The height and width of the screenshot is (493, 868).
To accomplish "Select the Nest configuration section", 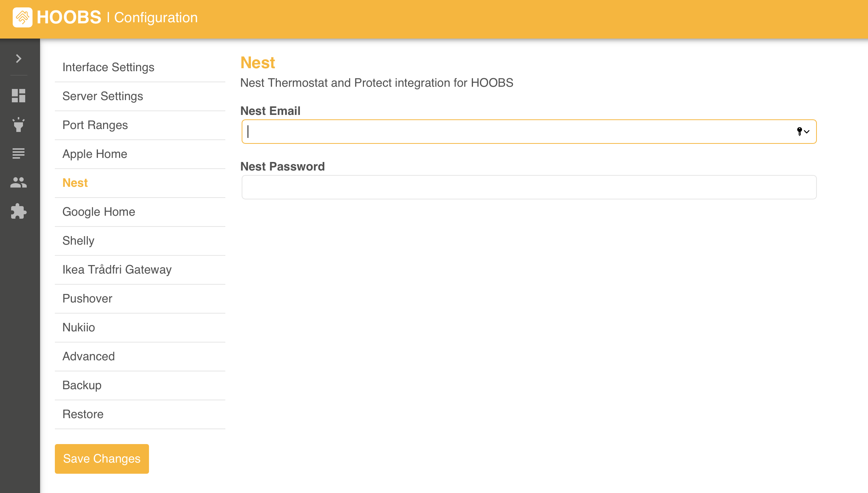I will coord(75,182).
